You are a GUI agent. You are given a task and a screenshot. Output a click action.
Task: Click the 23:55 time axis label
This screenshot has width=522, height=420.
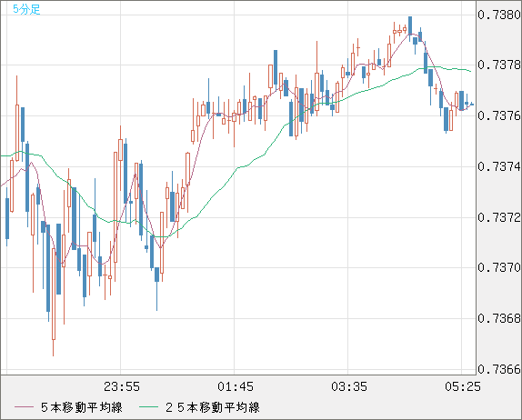[122, 386]
